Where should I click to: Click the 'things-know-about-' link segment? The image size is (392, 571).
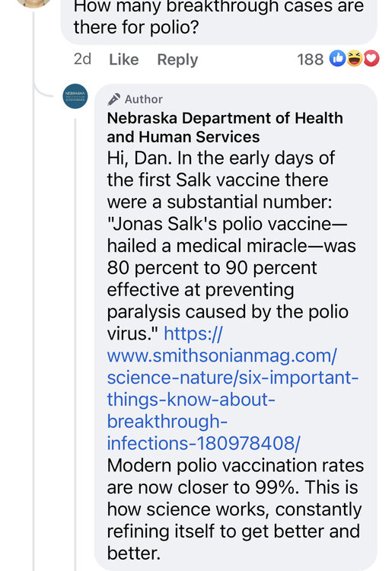(191, 400)
